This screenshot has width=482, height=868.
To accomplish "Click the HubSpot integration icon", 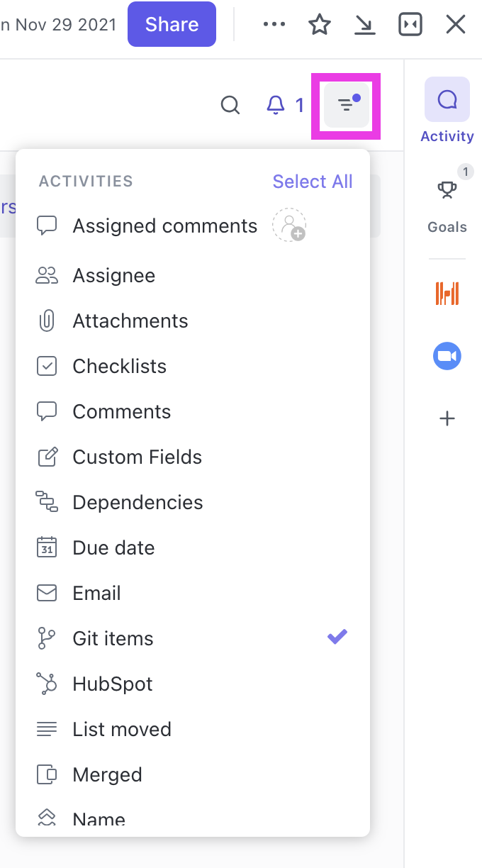I will 47,683.
